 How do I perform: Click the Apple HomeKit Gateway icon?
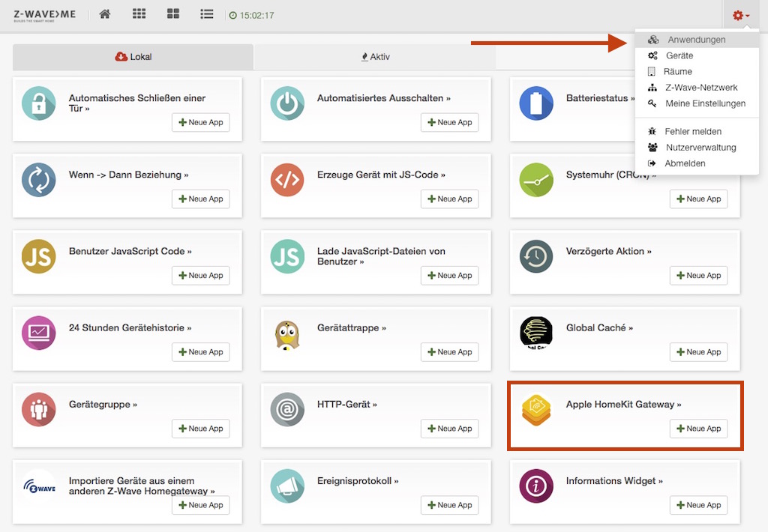(536, 410)
